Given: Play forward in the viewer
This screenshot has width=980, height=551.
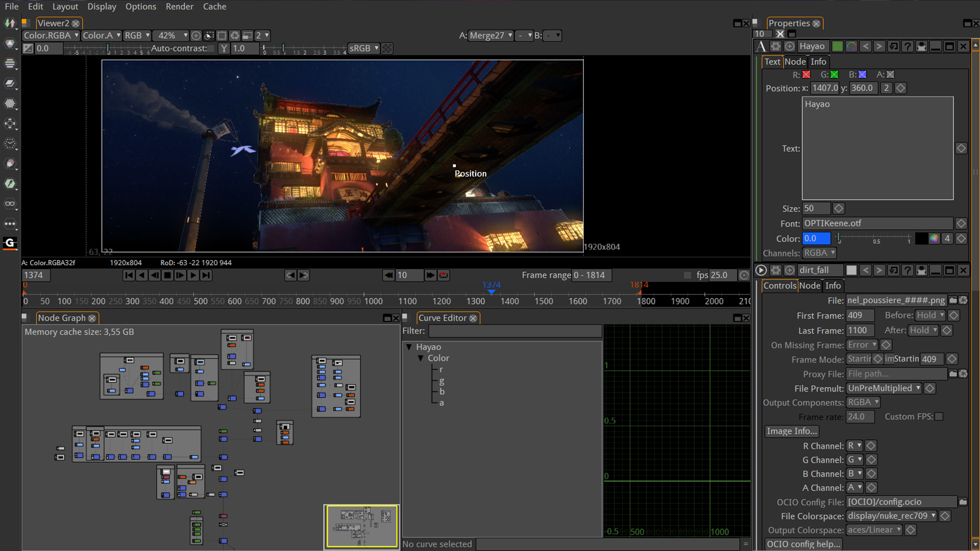Looking at the screenshot, I should coord(193,275).
